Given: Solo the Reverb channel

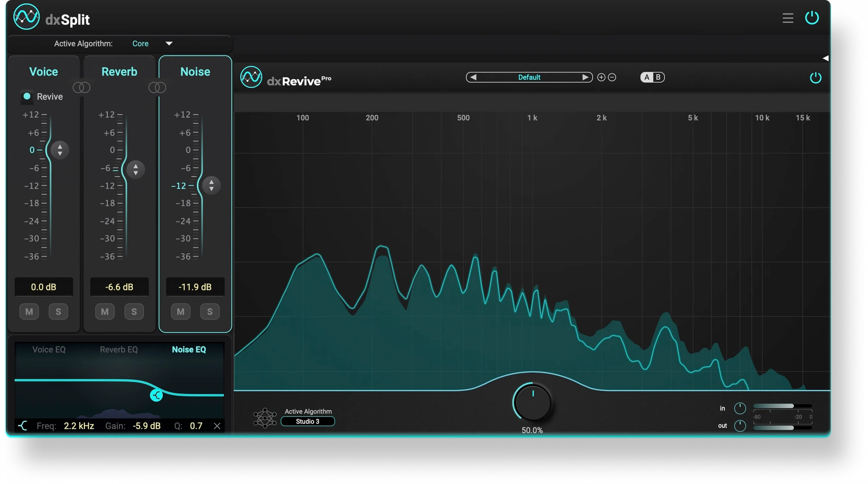Looking at the screenshot, I should click(134, 311).
